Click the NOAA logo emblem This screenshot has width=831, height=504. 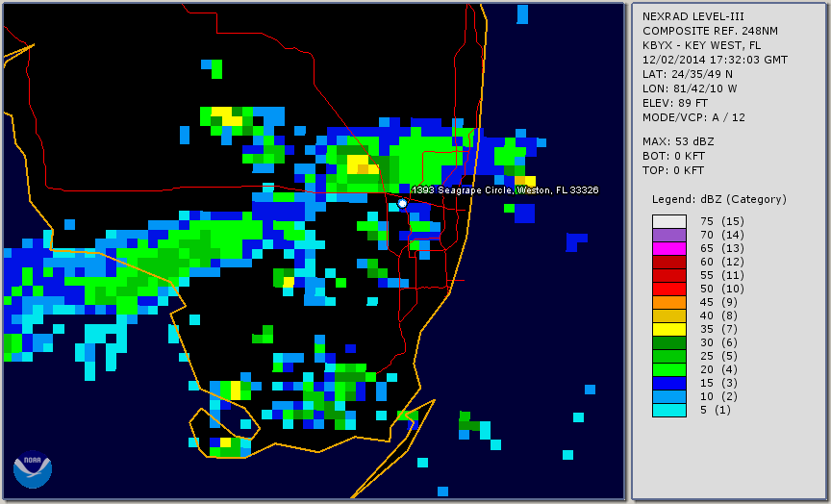click(x=33, y=469)
